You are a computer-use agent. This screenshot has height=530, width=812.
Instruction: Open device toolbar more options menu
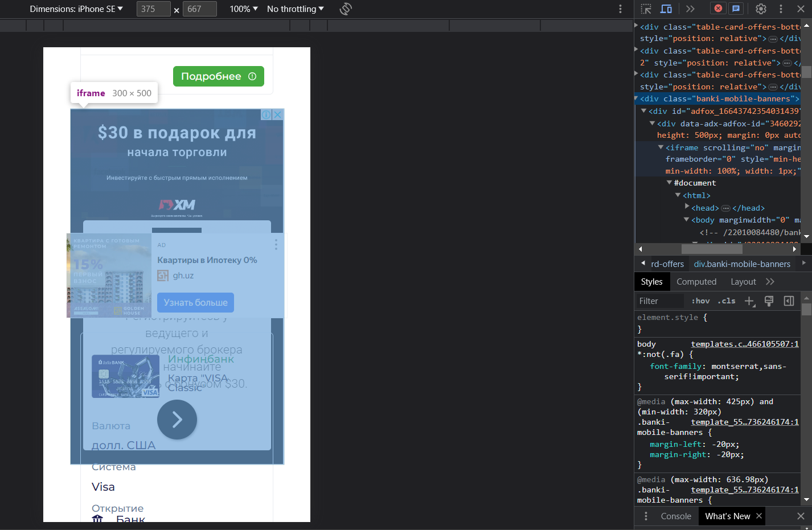point(620,9)
